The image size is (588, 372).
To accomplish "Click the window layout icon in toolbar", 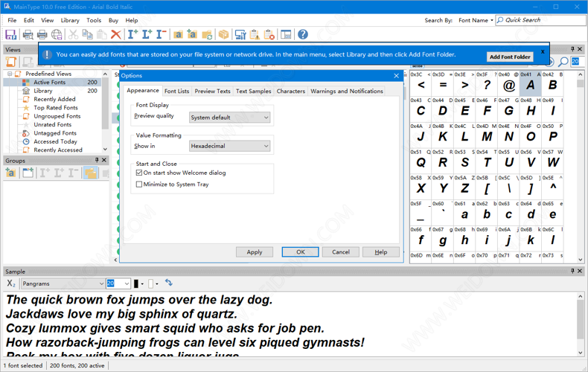I will 286,35.
